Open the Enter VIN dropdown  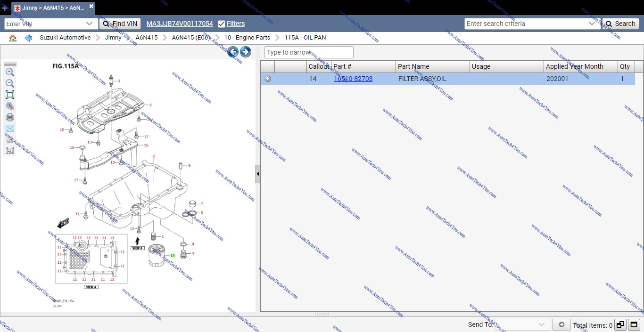pos(90,24)
